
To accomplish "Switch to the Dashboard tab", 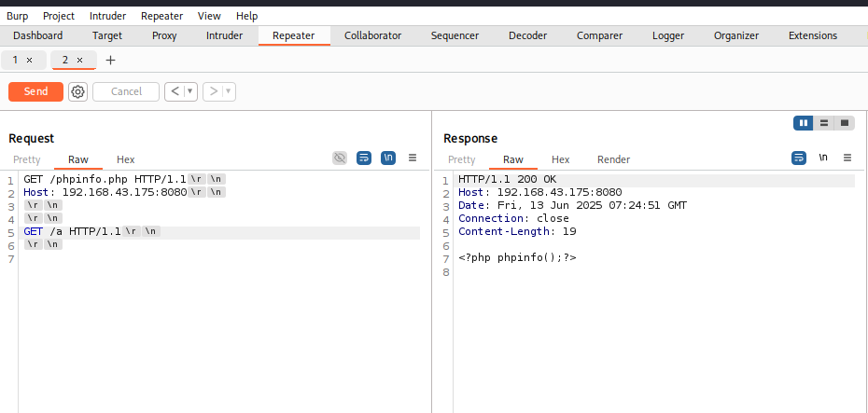I will coord(37,36).
